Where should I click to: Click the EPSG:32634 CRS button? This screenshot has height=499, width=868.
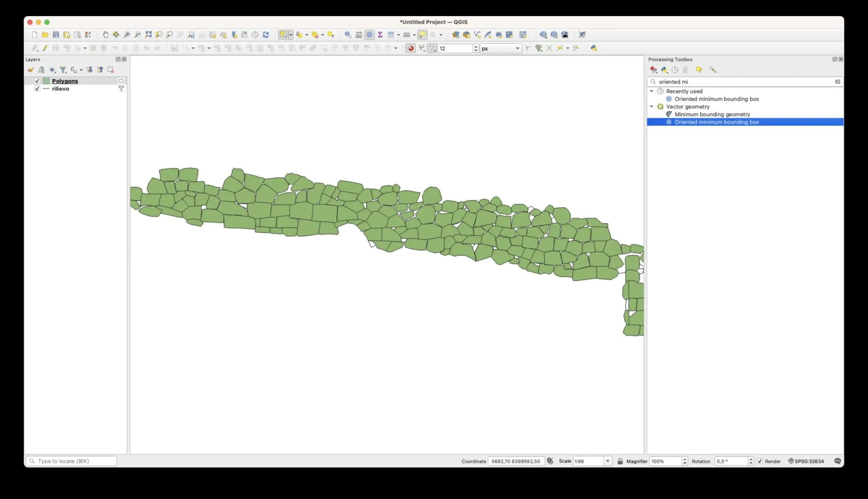coord(806,461)
